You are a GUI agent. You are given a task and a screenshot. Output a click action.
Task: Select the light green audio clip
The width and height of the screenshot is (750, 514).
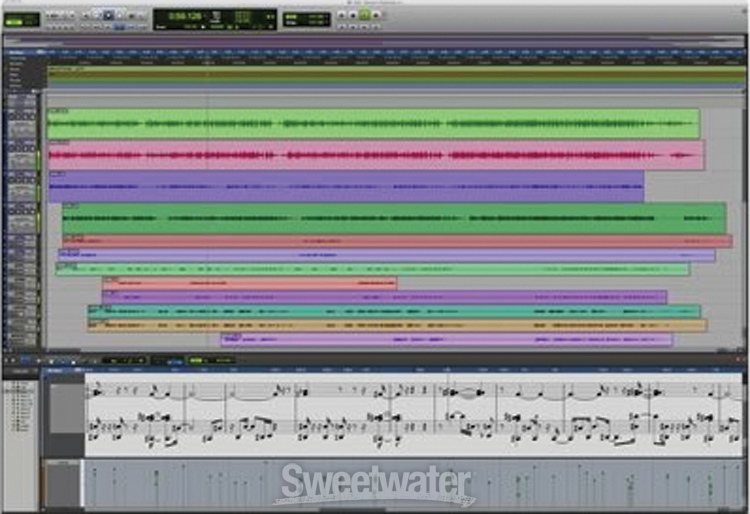tap(374, 123)
